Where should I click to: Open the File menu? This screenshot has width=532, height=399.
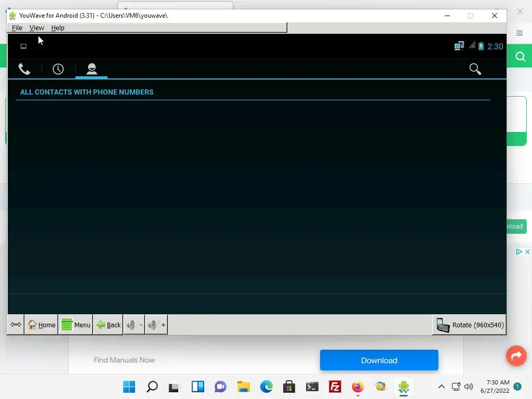click(x=17, y=28)
